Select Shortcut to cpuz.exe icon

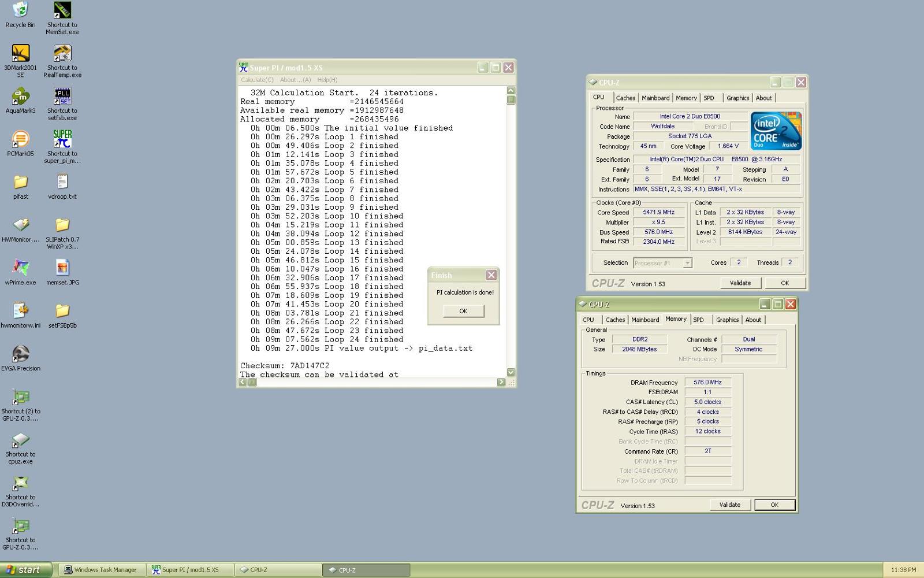tap(20, 439)
